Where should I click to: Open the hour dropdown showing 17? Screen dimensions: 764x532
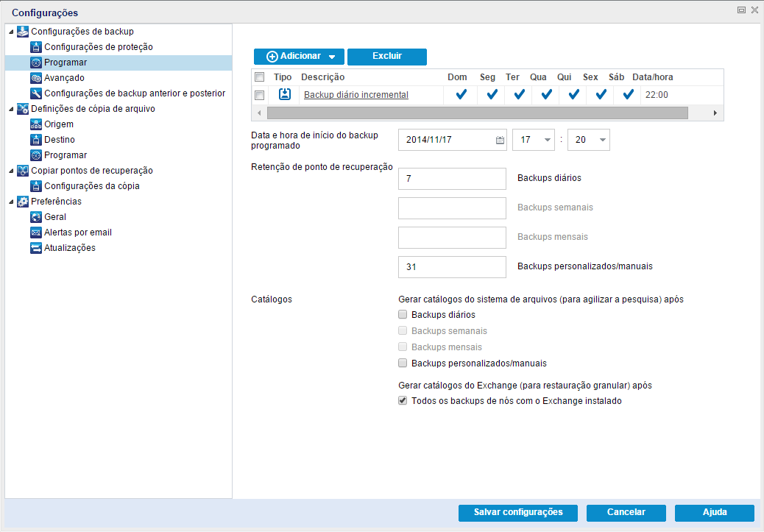tap(547, 140)
